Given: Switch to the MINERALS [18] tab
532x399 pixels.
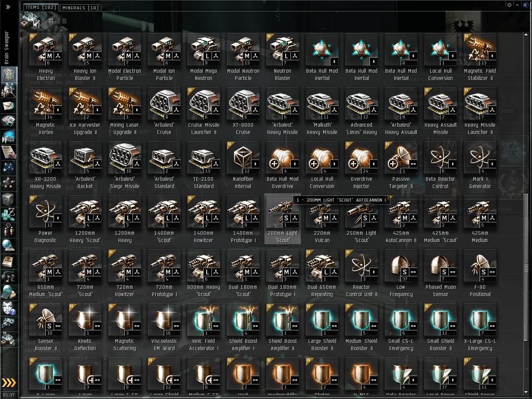Looking at the screenshot, I should 81,7.
